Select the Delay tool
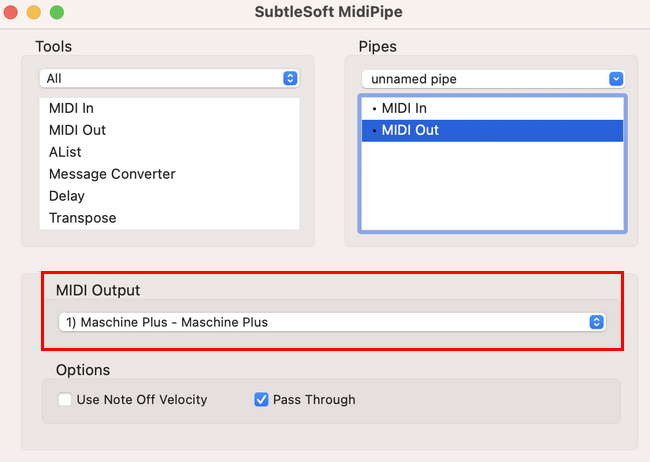 (x=169, y=196)
